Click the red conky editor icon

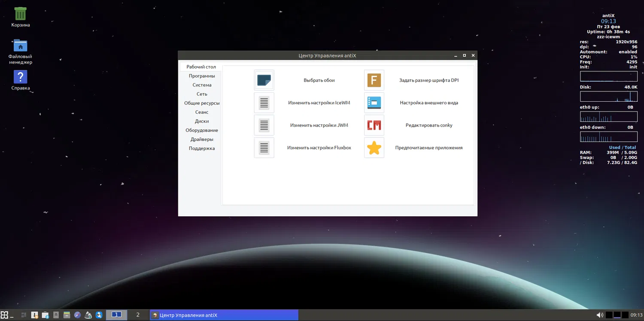tap(374, 125)
